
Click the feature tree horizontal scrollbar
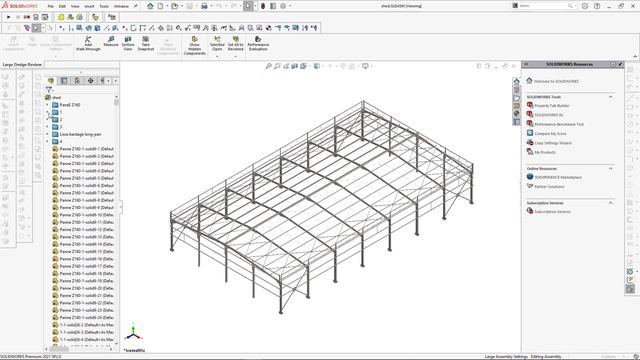click(59, 349)
